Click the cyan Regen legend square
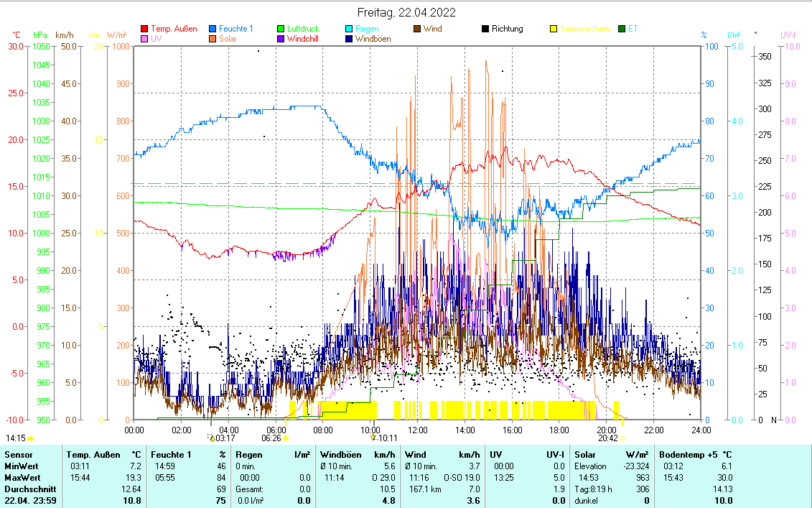 coord(349,29)
